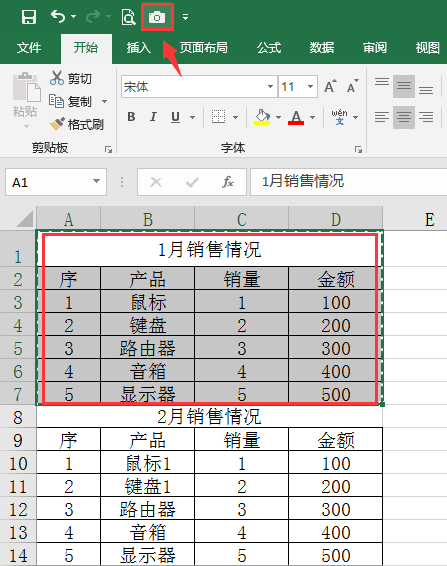This screenshot has height=566, width=447.
Task: Activate the 格式刷 format painter
Action: 76,125
